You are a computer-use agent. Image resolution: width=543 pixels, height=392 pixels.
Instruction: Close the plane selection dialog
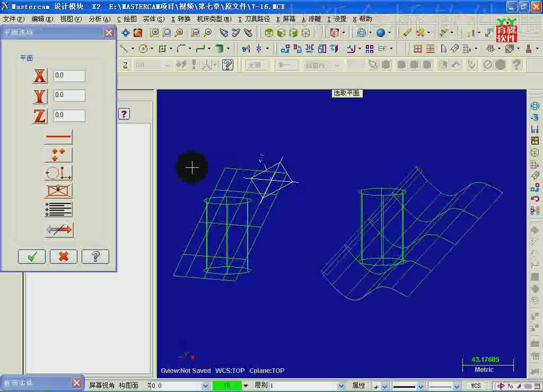coord(109,33)
